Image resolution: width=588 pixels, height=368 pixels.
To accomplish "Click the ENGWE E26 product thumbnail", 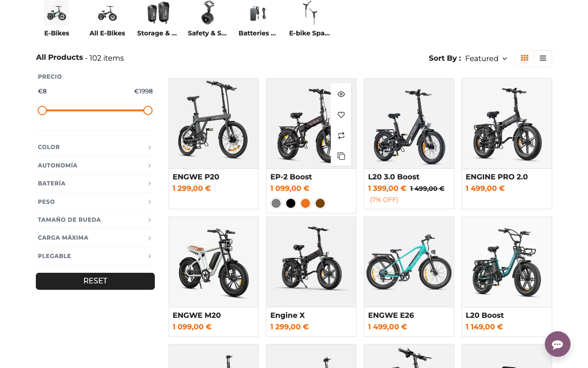I will [408, 262].
